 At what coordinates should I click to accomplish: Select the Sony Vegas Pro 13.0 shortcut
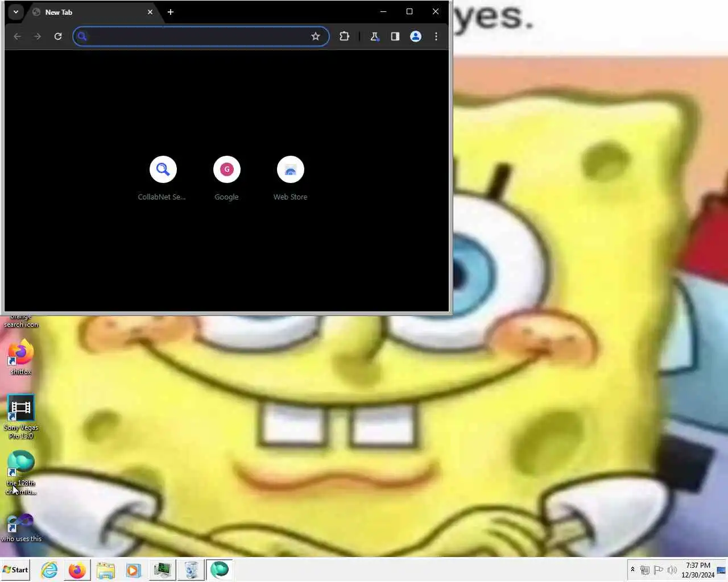tap(21, 417)
